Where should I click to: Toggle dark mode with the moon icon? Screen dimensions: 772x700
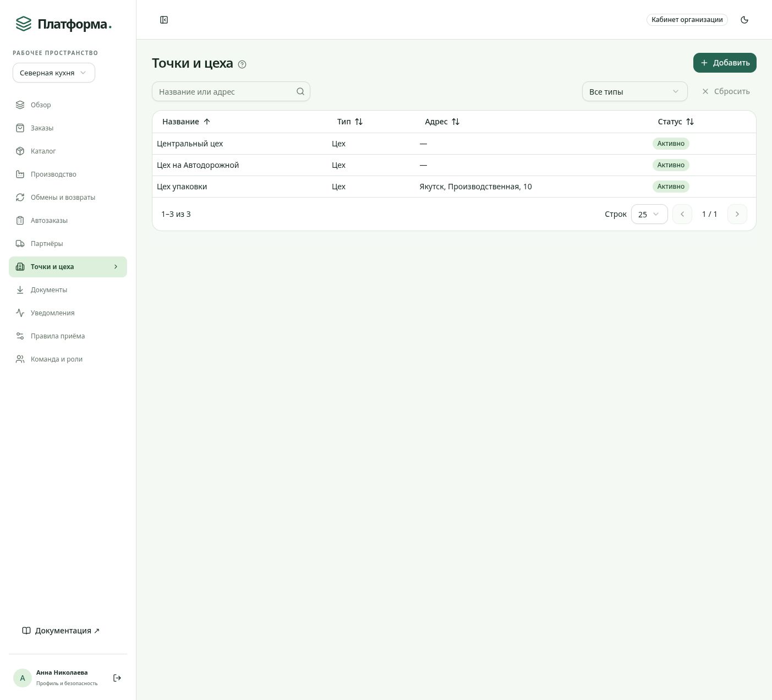tap(744, 20)
